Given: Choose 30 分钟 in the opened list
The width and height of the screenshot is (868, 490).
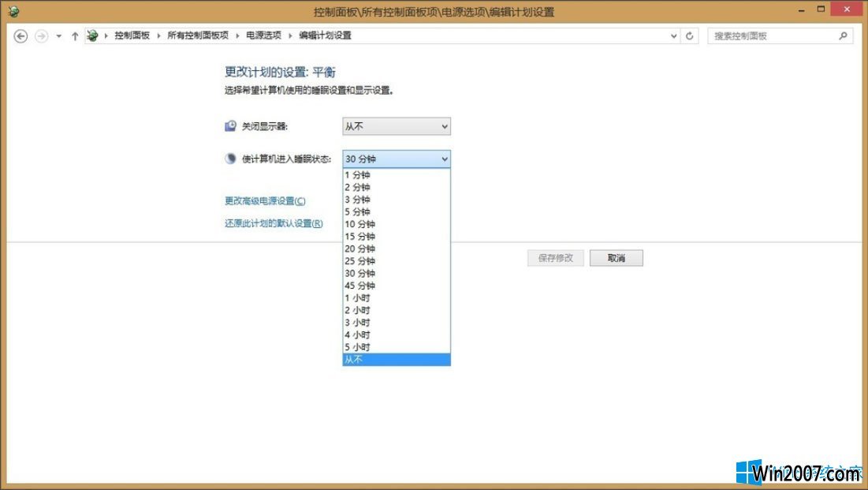Looking at the screenshot, I should pyautogui.click(x=397, y=273).
